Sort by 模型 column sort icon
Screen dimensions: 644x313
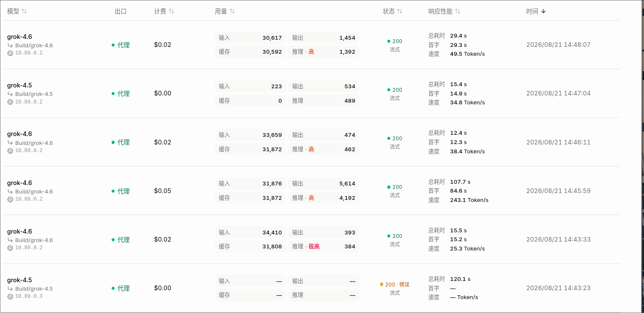point(24,11)
